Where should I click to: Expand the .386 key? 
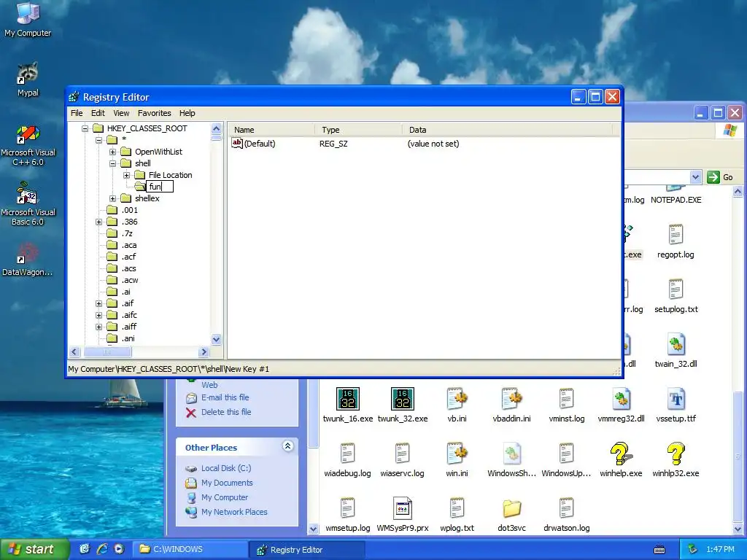point(98,222)
